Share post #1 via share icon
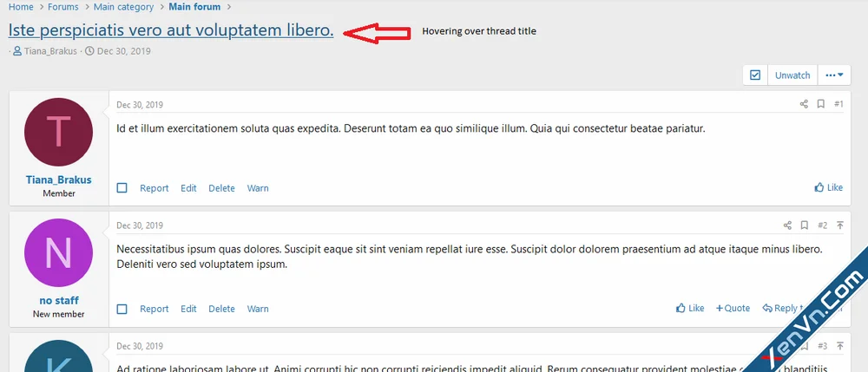The image size is (868, 372). (x=804, y=104)
